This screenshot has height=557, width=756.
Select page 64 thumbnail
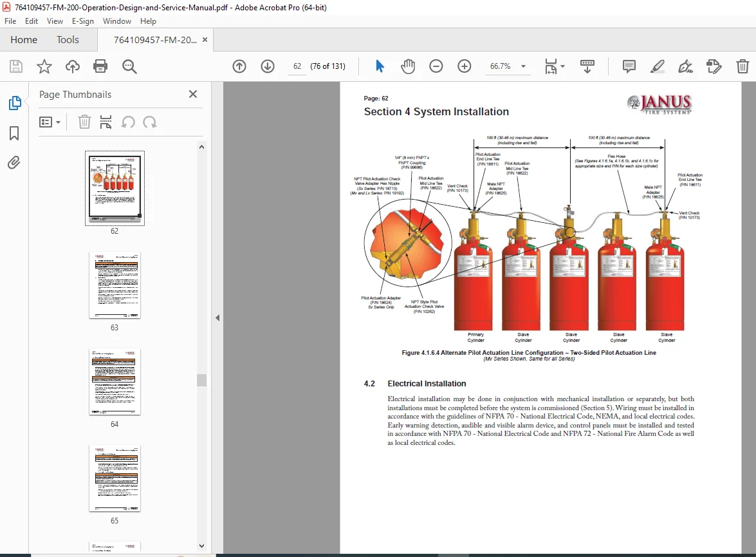pos(115,381)
